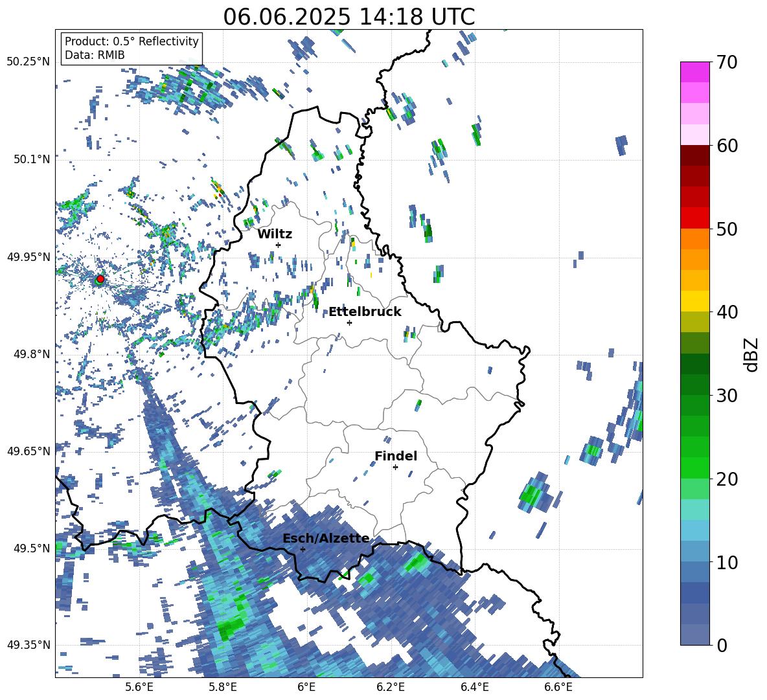This screenshot has height=700, width=767.
Task: Click the 5.6°E longitude label
Action: pos(139,687)
